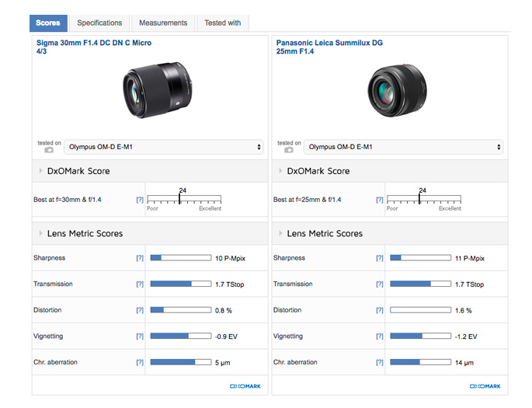Open Sigma Vignetting help [?]
Screen dimensions: 532x408
pos(140,337)
